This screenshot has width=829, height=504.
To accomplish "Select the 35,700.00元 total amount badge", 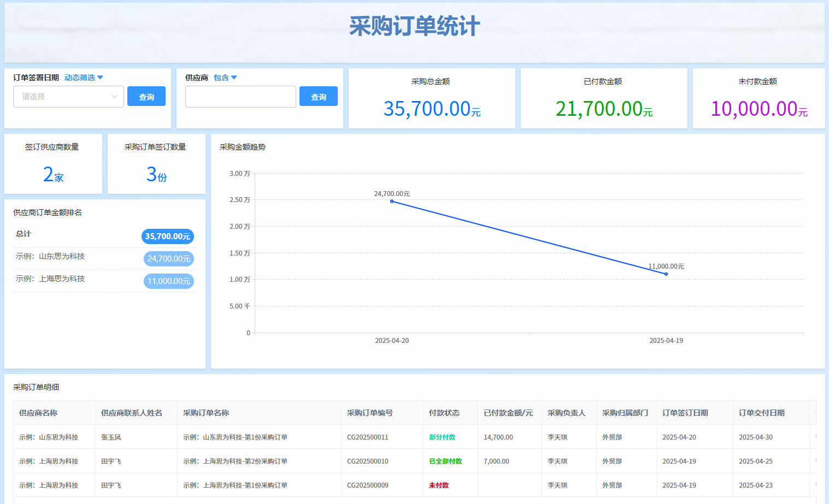I will (168, 236).
